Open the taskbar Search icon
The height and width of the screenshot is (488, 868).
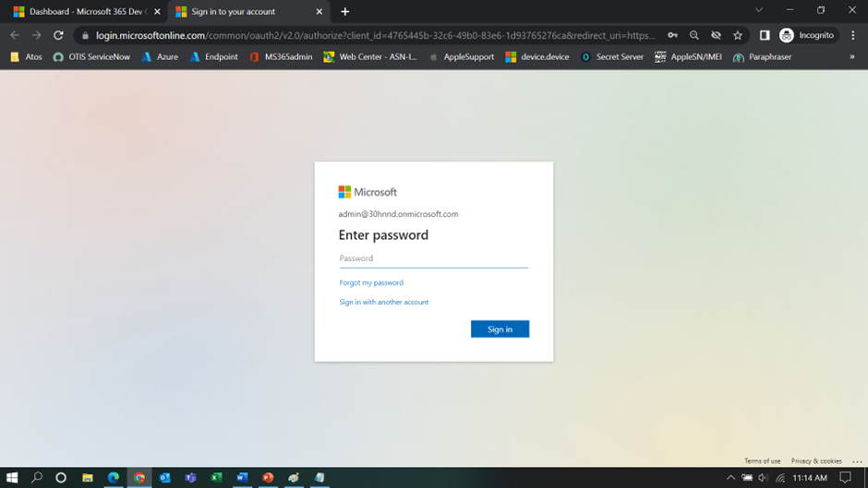tap(37, 478)
